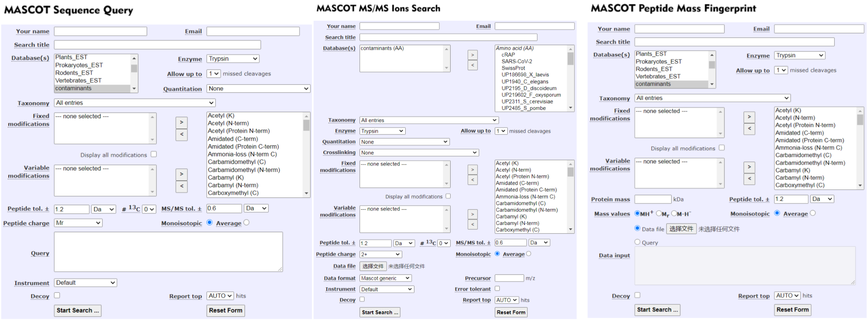Image resolution: width=868 pixels, height=320 pixels.
Task: Click Start Search in MS/MS Ions Search
Action: coord(380,312)
